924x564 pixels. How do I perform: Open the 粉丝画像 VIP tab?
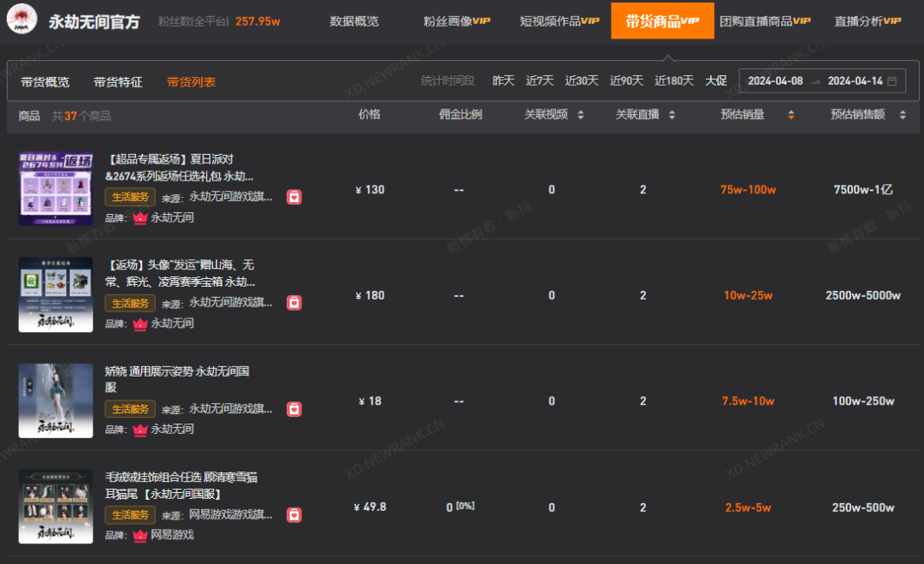click(x=457, y=21)
